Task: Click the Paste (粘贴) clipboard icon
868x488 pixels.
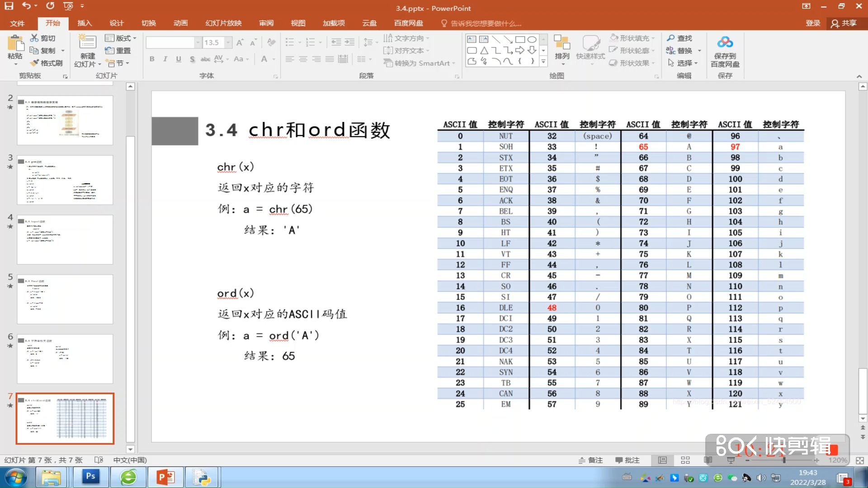Action: pyautogui.click(x=15, y=44)
